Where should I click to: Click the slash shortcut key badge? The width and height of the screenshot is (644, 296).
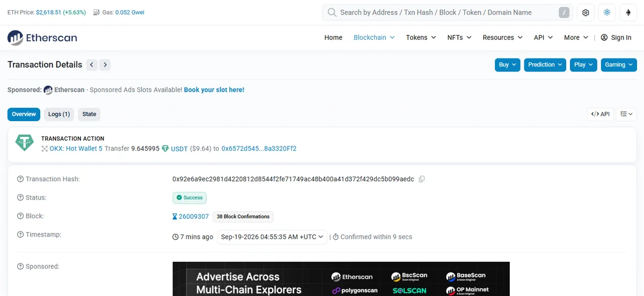[563, 12]
